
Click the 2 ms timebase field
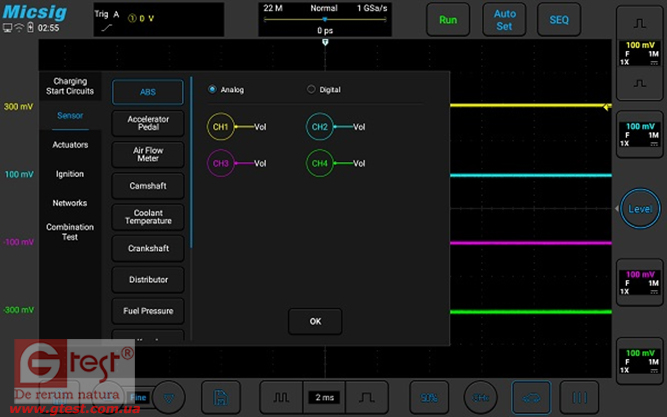pyautogui.click(x=325, y=397)
